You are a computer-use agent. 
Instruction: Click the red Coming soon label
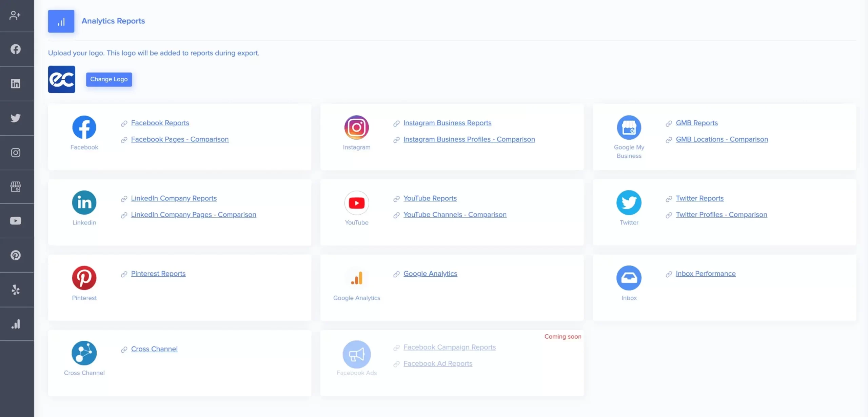click(563, 337)
